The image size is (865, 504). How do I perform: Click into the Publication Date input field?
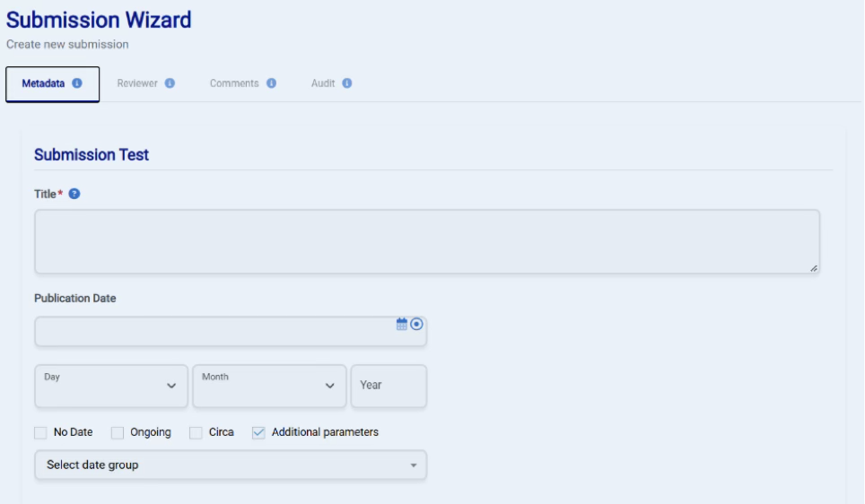231,332
